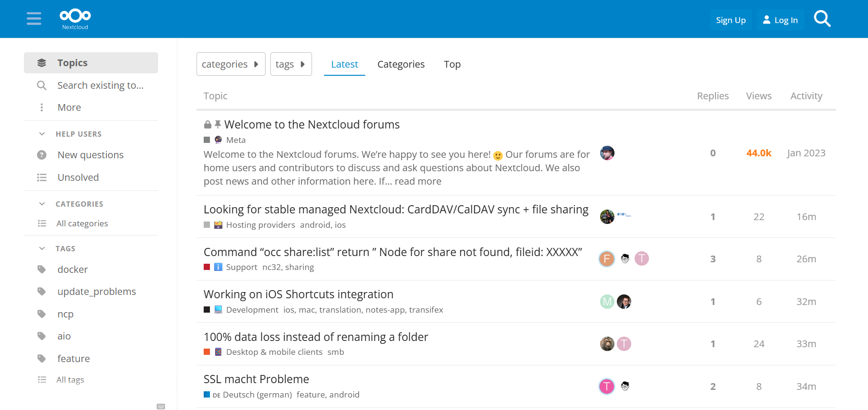
Task: Click Search existing topics field
Action: [91, 85]
